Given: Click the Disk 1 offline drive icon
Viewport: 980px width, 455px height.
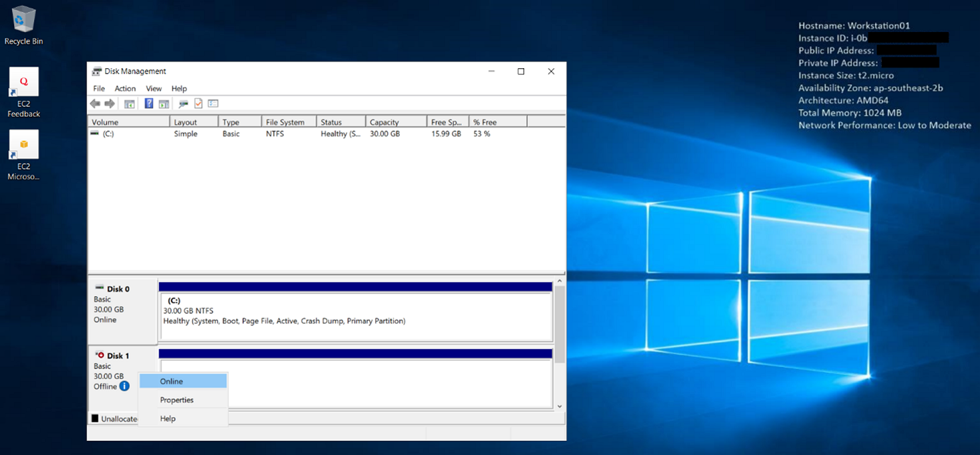Looking at the screenshot, I should [x=100, y=355].
